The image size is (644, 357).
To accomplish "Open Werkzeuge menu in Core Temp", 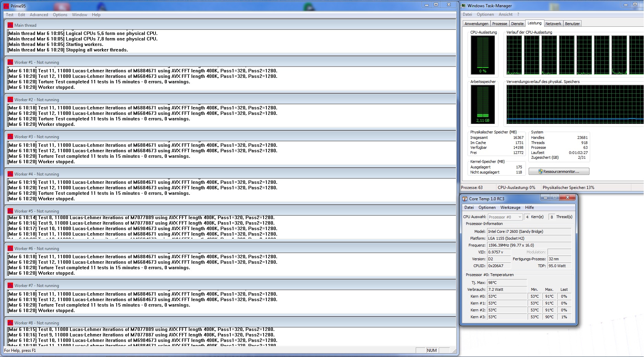I will pos(510,207).
